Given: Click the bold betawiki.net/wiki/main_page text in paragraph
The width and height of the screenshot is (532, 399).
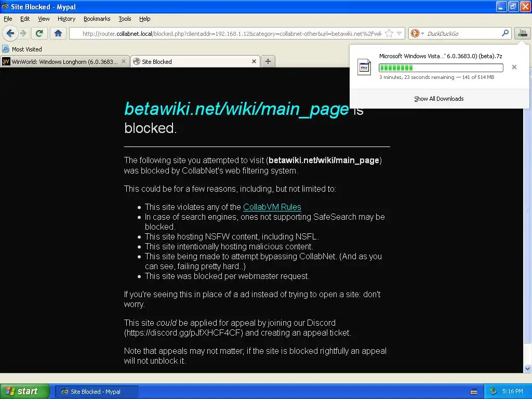Looking at the screenshot, I should pyautogui.click(x=324, y=160).
